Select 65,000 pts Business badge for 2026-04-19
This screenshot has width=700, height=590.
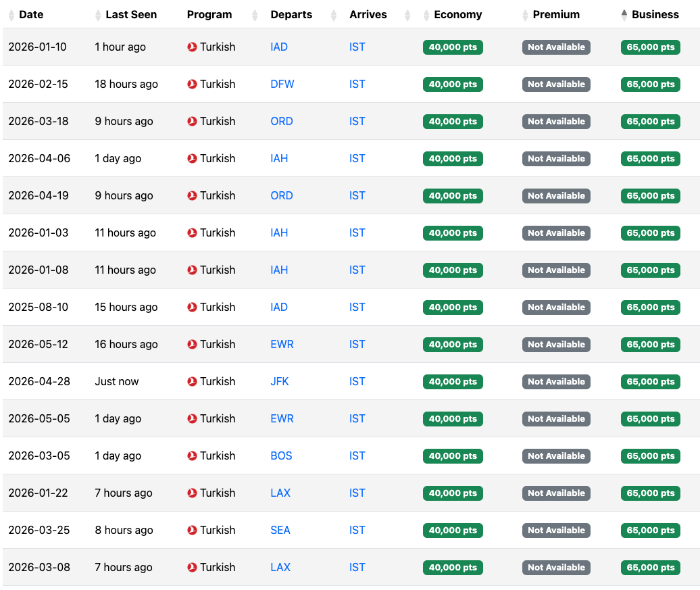tap(651, 195)
